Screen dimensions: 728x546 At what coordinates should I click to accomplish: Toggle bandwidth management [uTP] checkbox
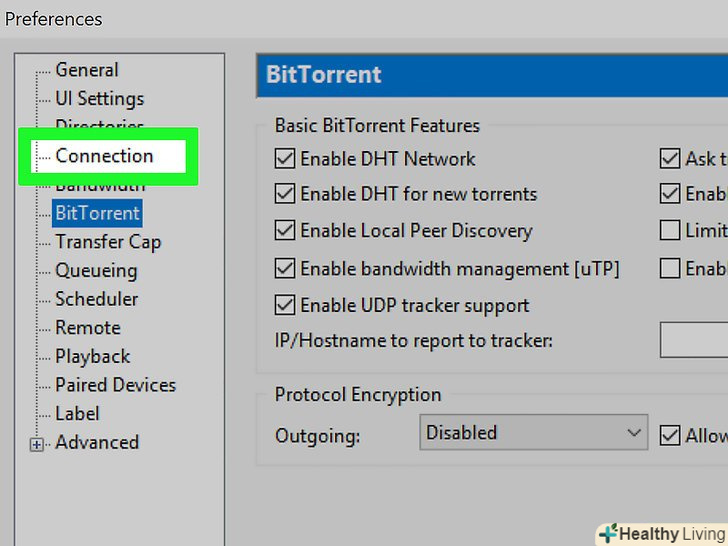(285, 268)
